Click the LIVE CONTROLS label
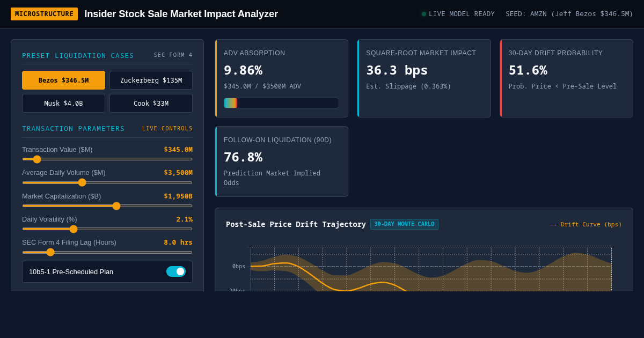The width and height of the screenshot is (644, 338). [167, 129]
